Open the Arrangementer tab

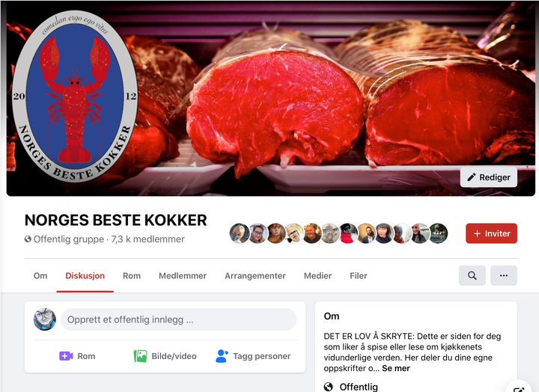(255, 275)
